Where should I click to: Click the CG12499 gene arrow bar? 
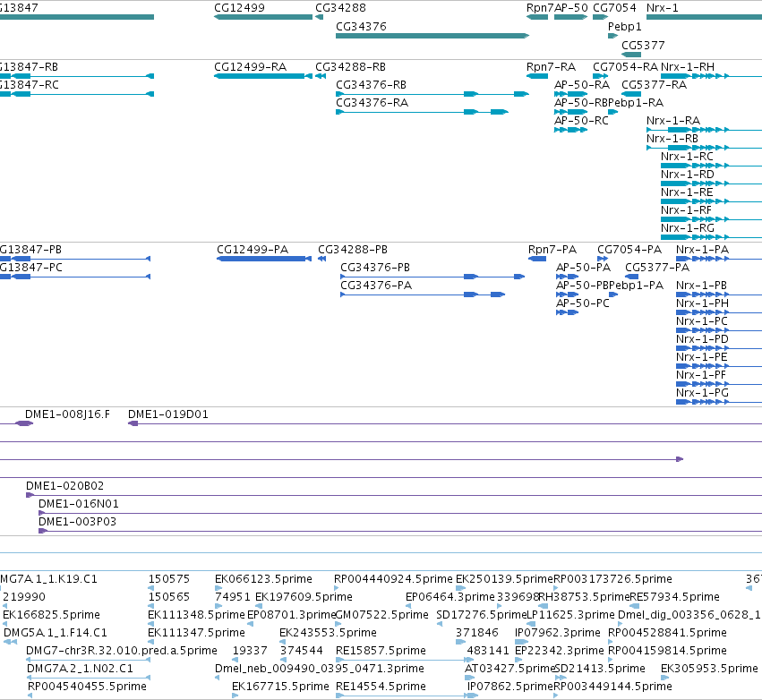pyautogui.click(x=263, y=17)
